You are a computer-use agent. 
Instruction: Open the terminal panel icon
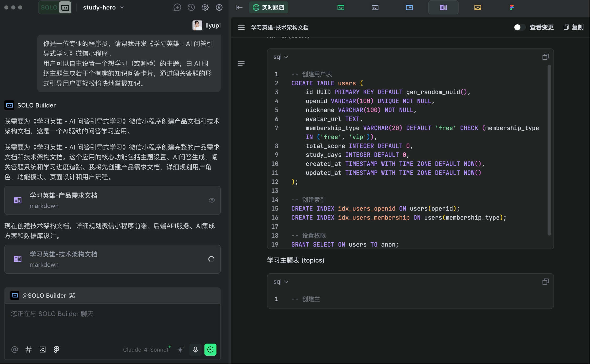375,7
